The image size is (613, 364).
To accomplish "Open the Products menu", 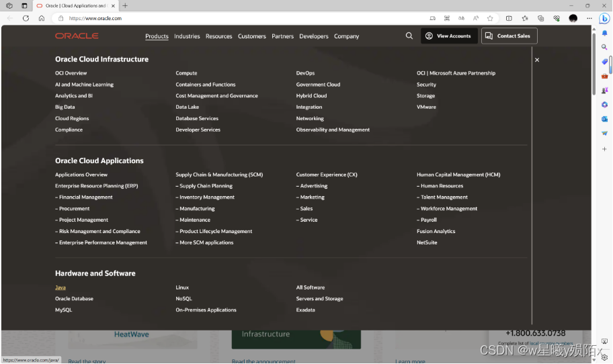I will [157, 36].
